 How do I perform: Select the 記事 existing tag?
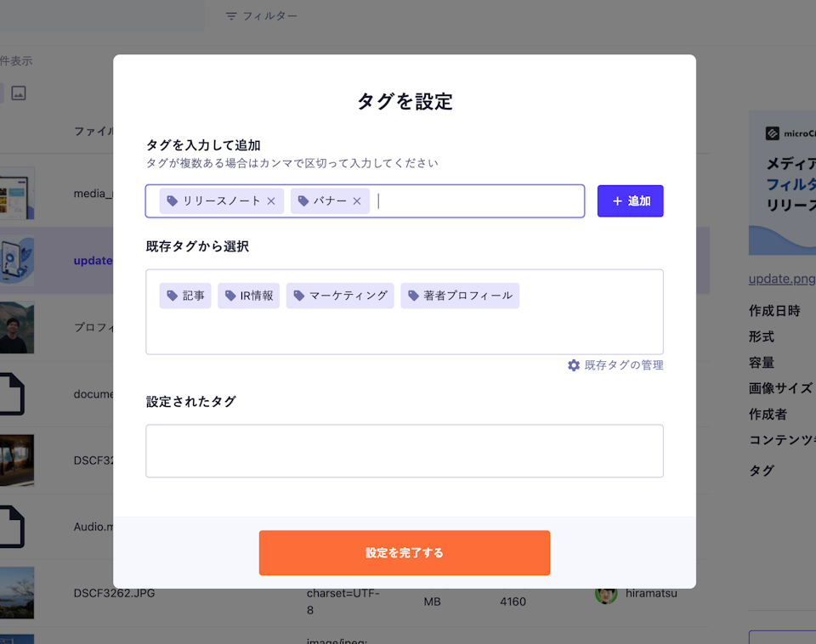[185, 296]
